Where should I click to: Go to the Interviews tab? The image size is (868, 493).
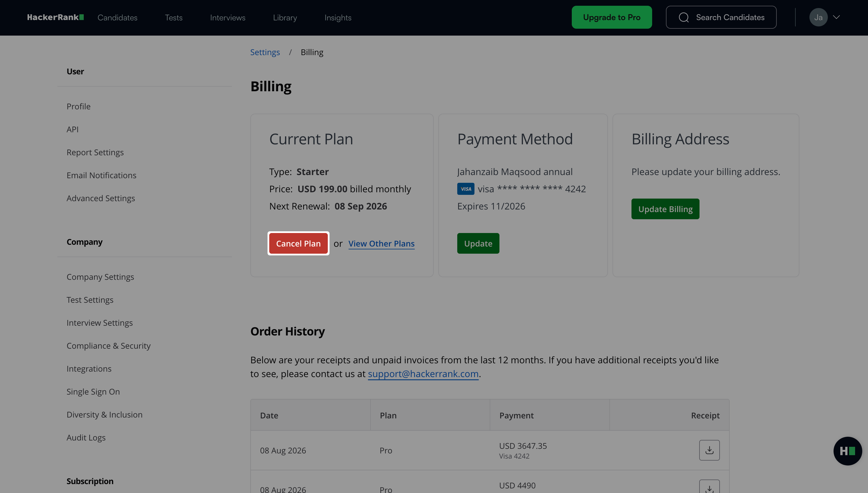(228, 18)
